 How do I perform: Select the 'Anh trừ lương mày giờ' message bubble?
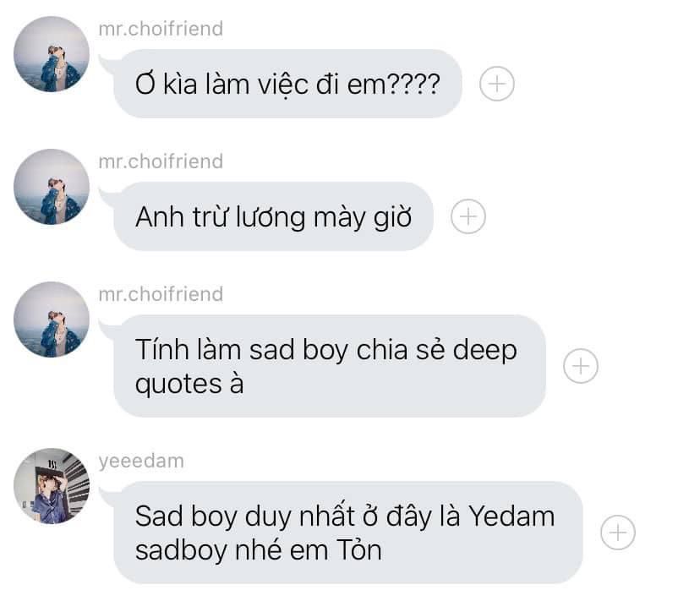click(x=273, y=216)
